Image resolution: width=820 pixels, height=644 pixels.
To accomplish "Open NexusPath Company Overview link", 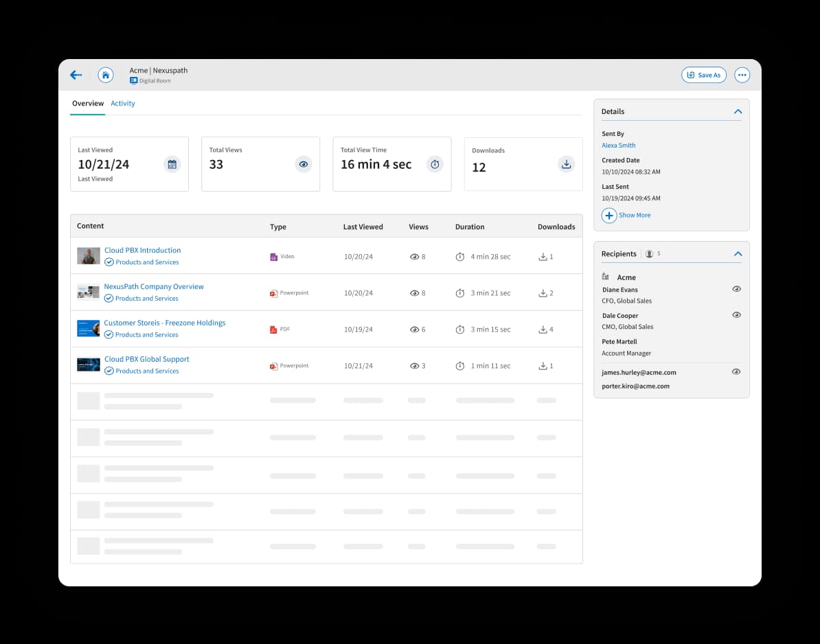I will (x=154, y=286).
